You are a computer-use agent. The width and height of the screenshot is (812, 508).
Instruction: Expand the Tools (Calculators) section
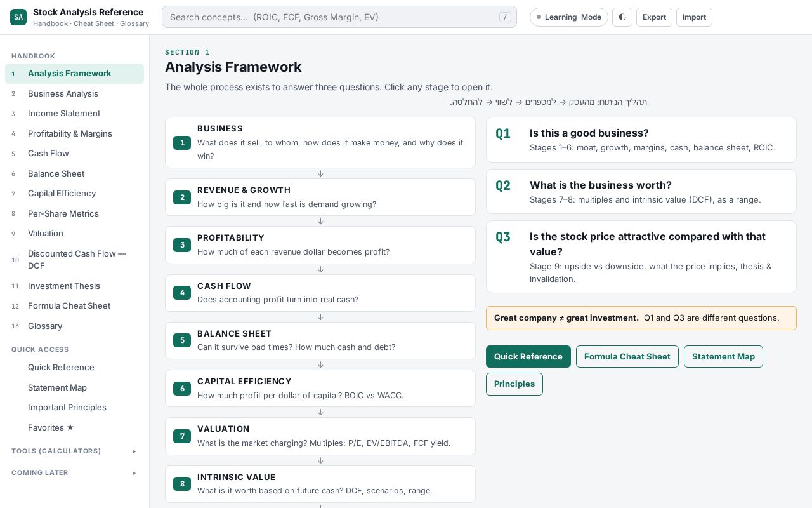(74, 451)
